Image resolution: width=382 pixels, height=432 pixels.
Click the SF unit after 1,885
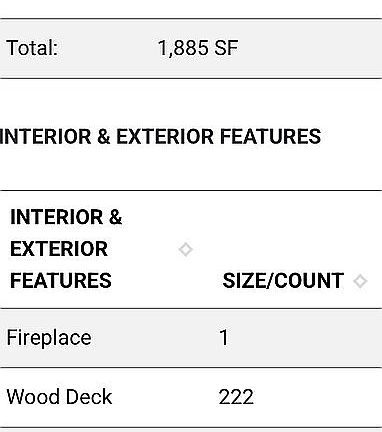[x=226, y=48]
